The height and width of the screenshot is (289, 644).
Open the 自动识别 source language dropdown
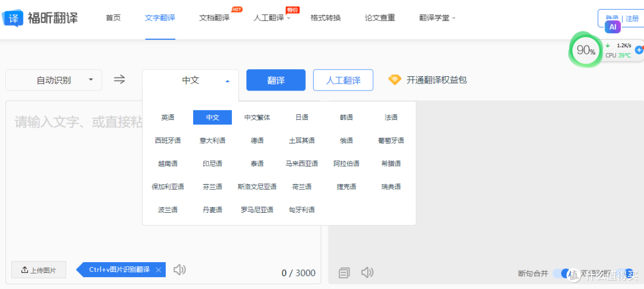(x=54, y=80)
